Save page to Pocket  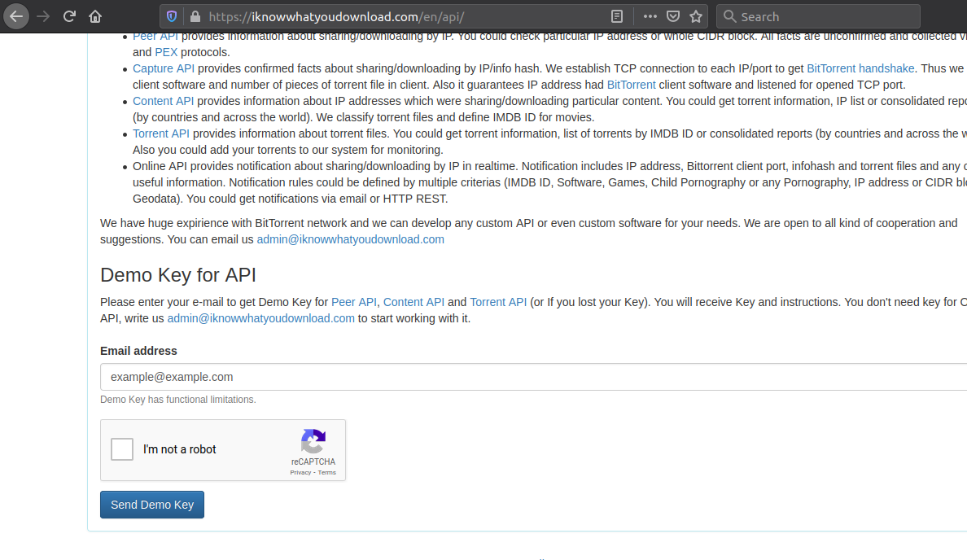point(673,16)
